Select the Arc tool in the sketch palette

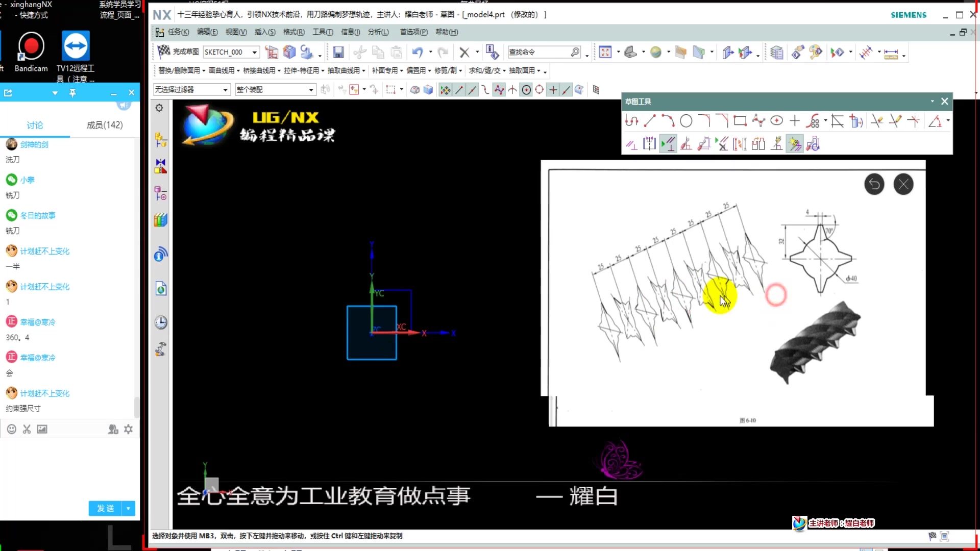668,120
